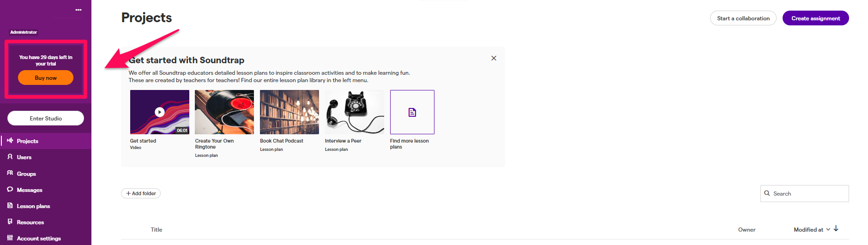Click the Find more lesson plans link text

pos(409,144)
